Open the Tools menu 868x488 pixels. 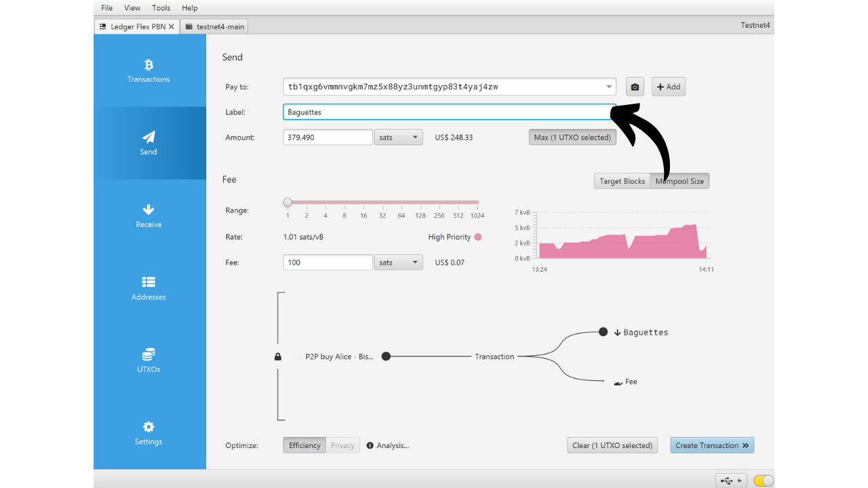tap(161, 8)
